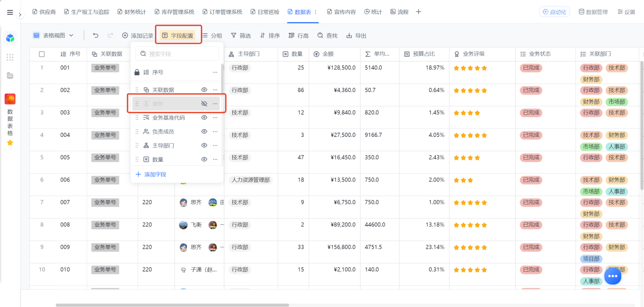The height and width of the screenshot is (307, 644).
Task: Open the 筛选 filter option
Action: pyautogui.click(x=241, y=35)
